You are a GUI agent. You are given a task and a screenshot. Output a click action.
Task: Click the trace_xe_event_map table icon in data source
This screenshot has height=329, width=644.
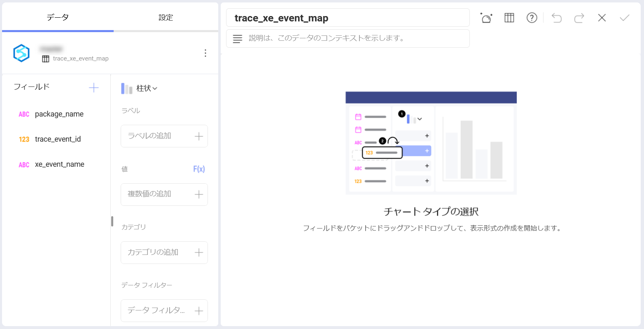[46, 59]
